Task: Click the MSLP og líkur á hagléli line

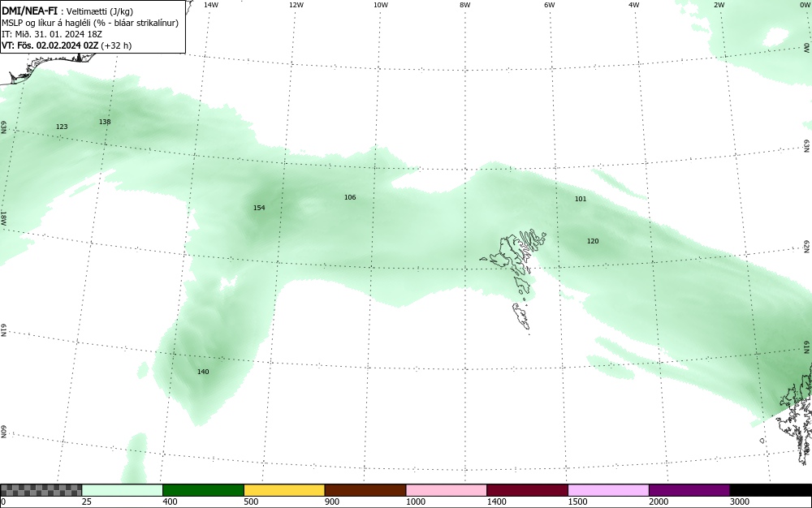Action: tap(90, 23)
